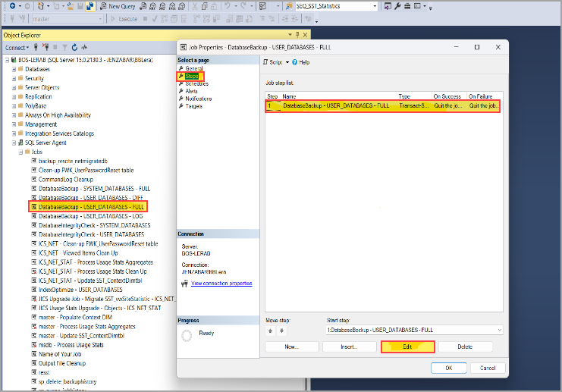Select job DatabaseBackup - SYSTEM_DATABASES - FULL
Viewport: 562px width, 392px height.
(x=94, y=189)
